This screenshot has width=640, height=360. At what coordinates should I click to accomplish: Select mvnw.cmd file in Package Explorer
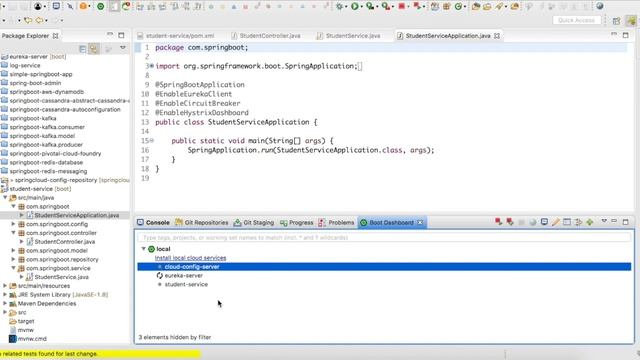click(32, 339)
